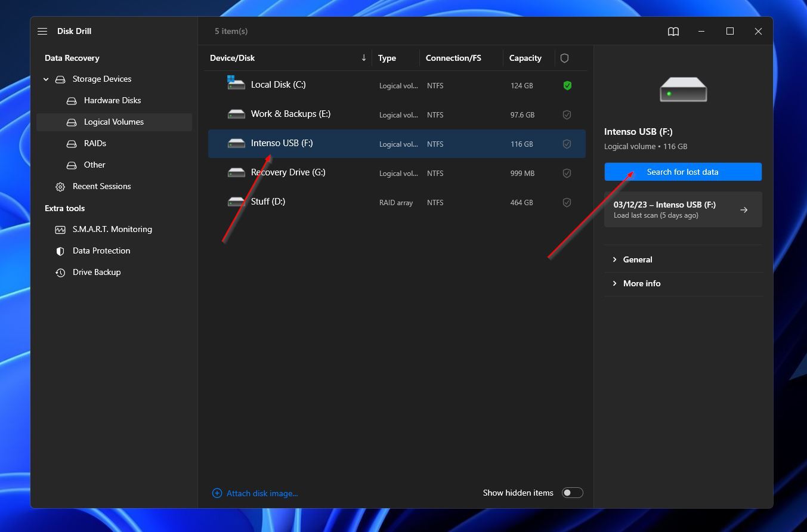The height and width of the screenshot is (532, 807).
Task: Toggle the Show hidden items switch
Action: click(572, 493)
